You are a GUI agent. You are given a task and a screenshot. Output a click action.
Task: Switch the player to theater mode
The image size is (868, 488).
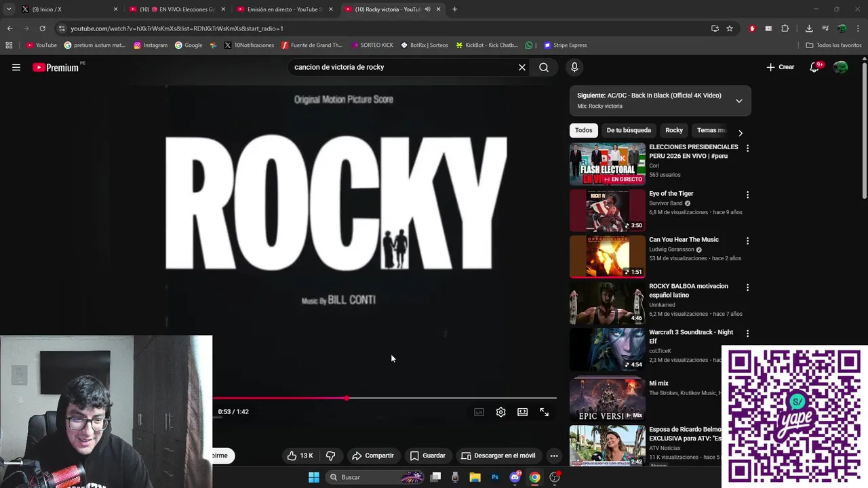[x=522, y=412]
